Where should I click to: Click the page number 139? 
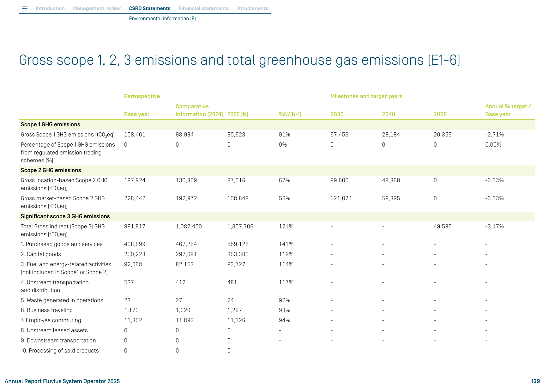(x=535, y=381)
